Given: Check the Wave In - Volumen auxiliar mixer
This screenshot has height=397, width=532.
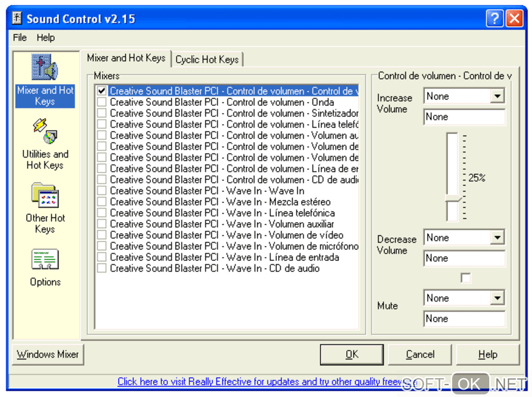Looking at the screenshot, I should point(102,224).
